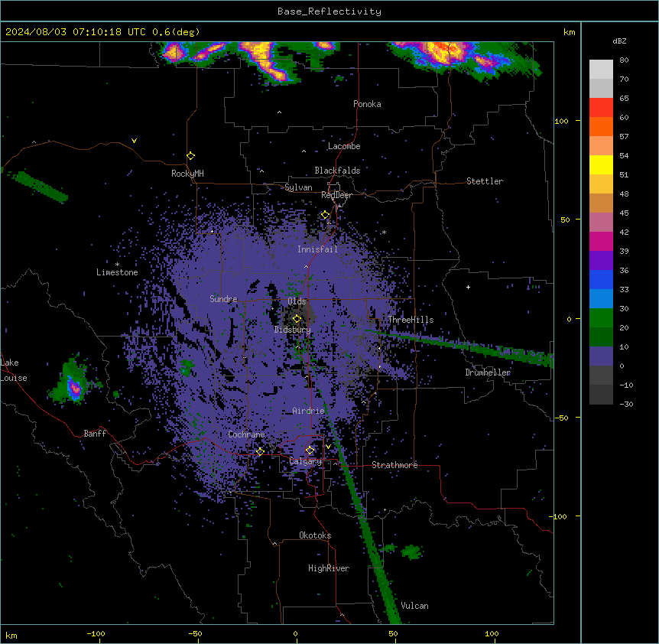Click the 100 tick on vertical km axis

coord(561,121)
